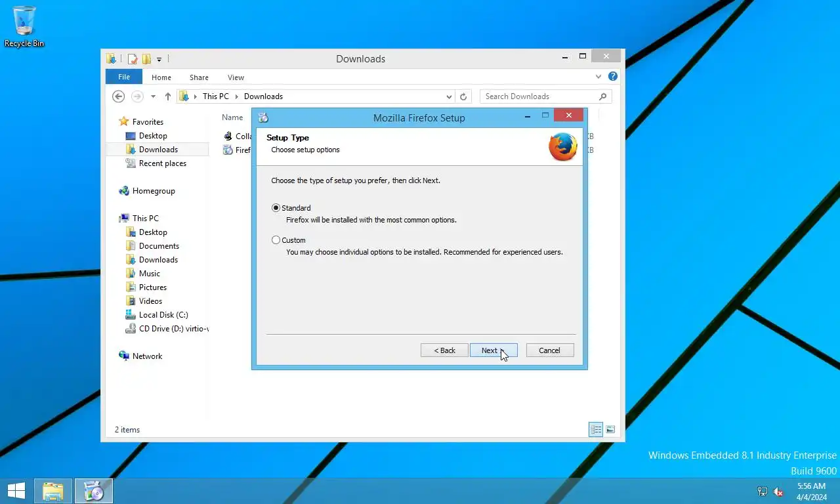Click the address bar folder icon

click(184, 96)
